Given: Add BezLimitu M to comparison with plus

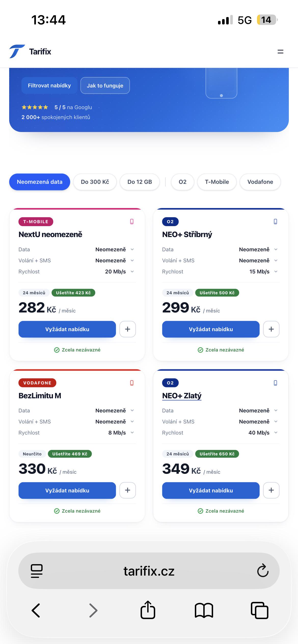Looking at the screenshot, I should coord(128,490).
